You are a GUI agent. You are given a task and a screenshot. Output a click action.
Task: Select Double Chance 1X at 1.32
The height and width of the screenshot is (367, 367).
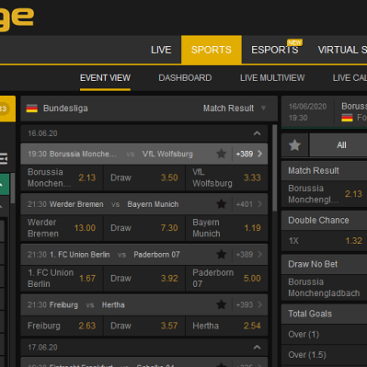(x=324, y=241)
